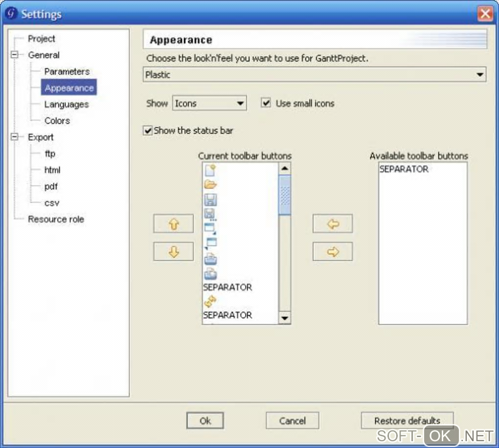Viewport: 499px width, 448px height.
Task: Select Appearance in settings tree
Action: click(x=69, y=88)
